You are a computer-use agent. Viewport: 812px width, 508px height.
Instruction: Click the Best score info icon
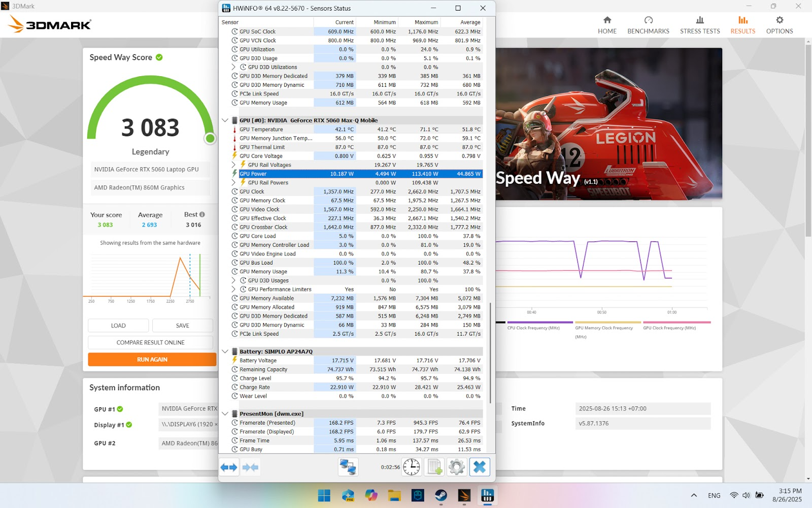click(x=202, y=214)
